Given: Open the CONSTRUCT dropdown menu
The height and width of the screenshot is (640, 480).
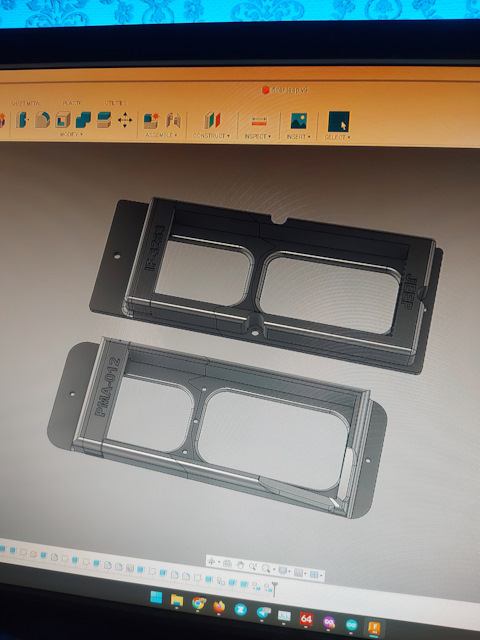Looking at the screenshot, I should point(211,136).
